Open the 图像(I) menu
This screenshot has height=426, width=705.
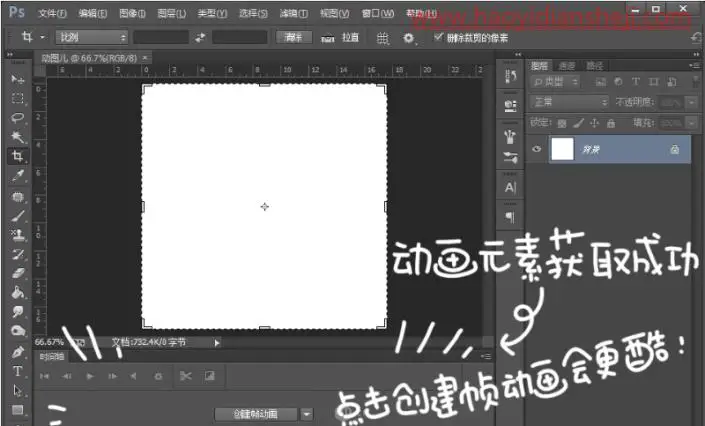(132, 13)
